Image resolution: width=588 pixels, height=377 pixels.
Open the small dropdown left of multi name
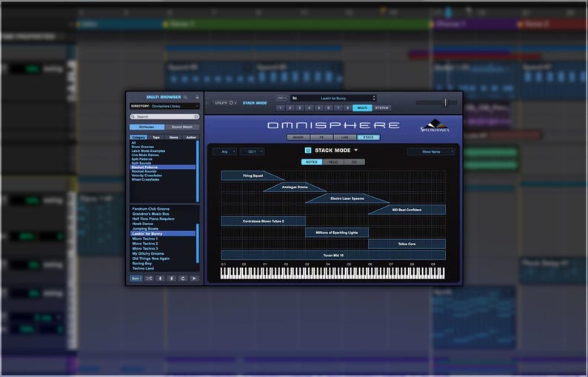pyautogui.click(x=281, y=99)
